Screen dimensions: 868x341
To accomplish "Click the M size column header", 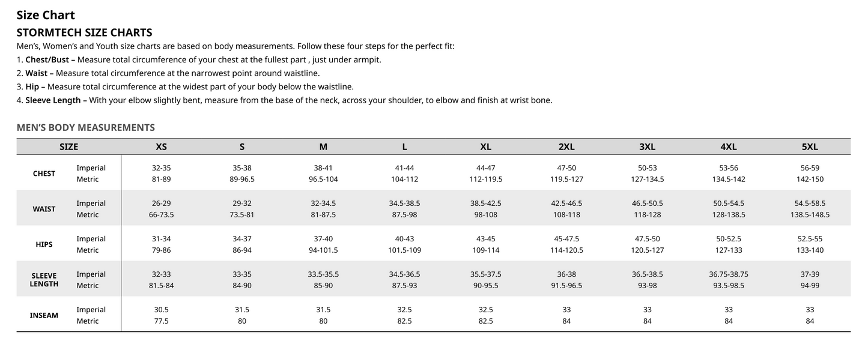I will coord(323,146).
